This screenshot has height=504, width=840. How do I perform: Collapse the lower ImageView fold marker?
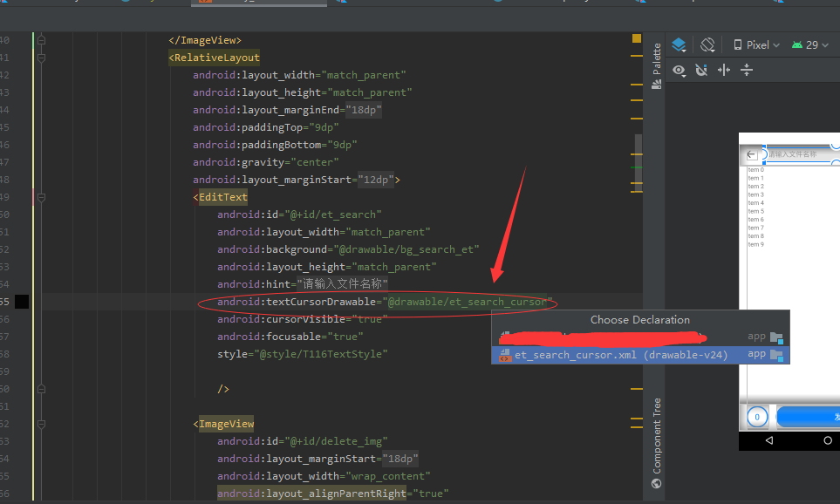[41, 424]
